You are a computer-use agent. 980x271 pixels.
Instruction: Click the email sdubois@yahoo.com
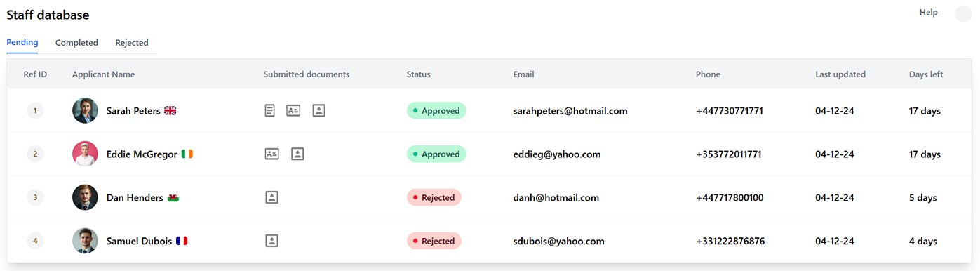(558, 242)
